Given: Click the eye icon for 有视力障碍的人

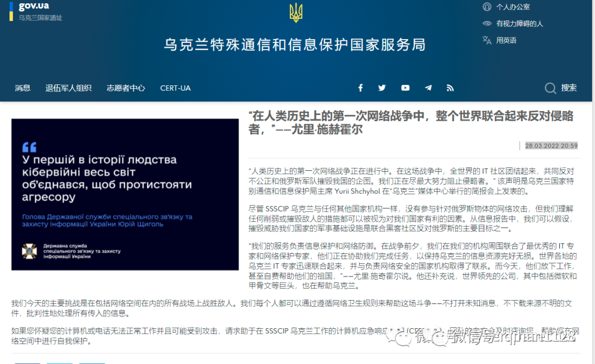Looking at the screenshot, I should click(487, 24).
